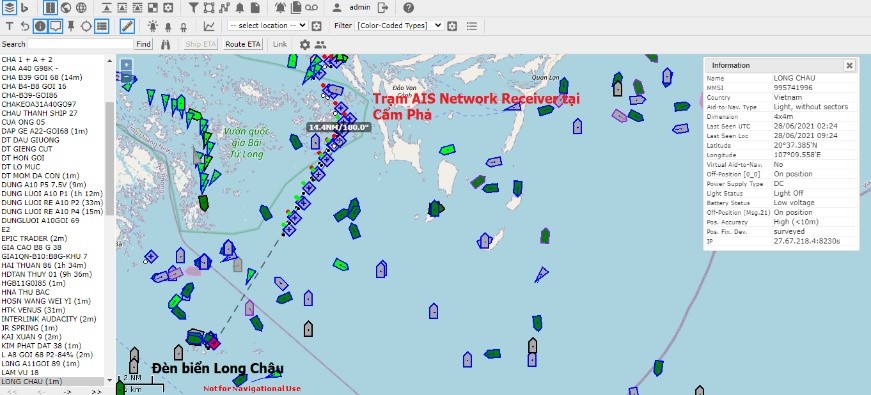Select the area polygon zones icon
The height and width of the screenshot is (395, 871).
tap(209, 8)
